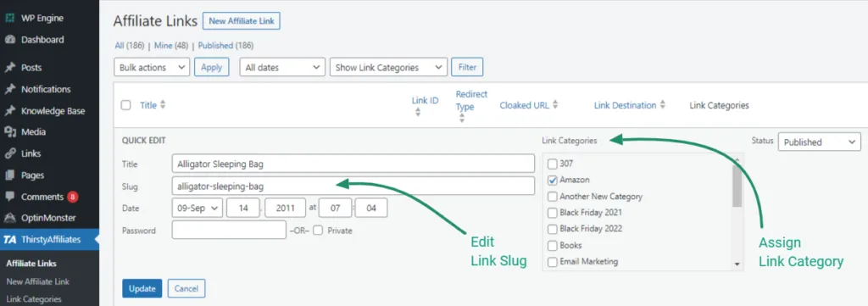The height and width of the screenshot is (306, 868).
Task: Open Link Categories submenu item
Action: click(34, 299)
